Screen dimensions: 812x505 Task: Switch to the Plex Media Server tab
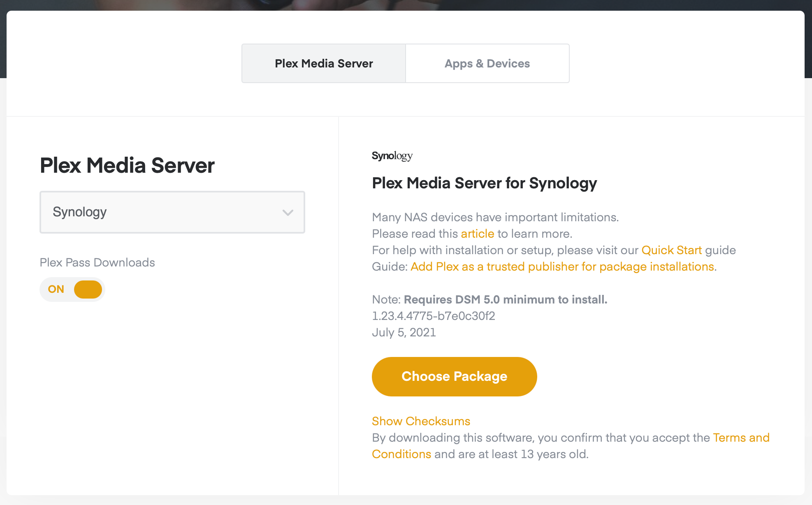(x=324, y=63)
